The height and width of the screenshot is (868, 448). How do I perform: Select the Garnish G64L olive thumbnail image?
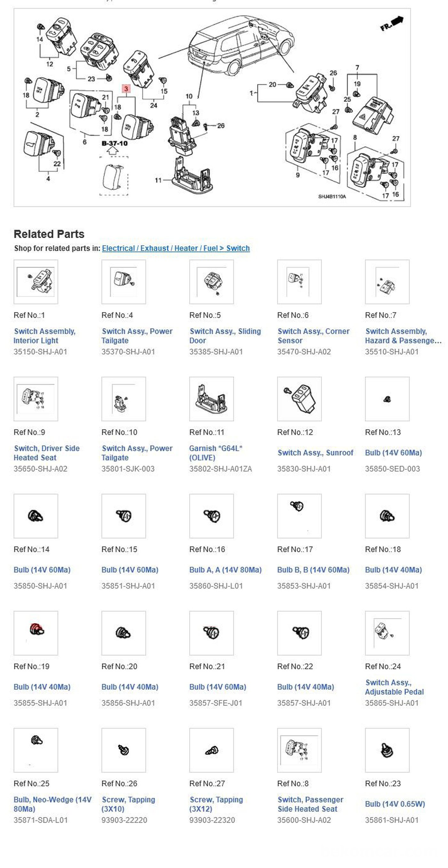(x=212, y=399)
